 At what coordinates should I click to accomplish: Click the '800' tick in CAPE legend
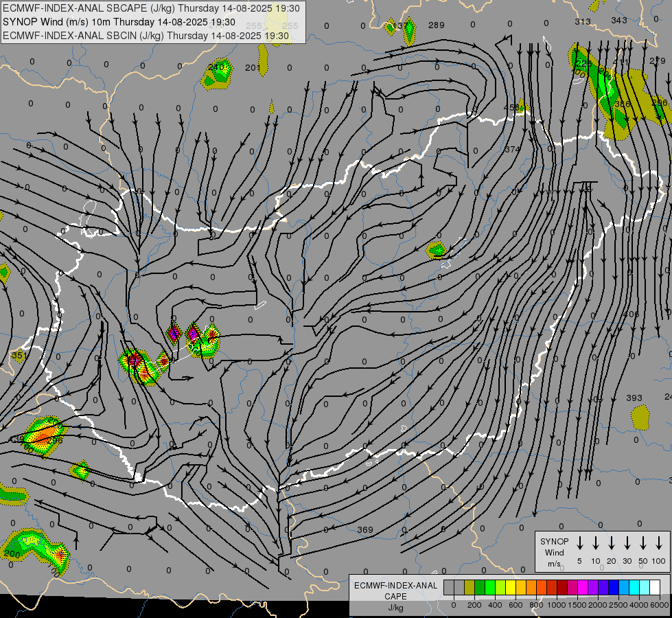pos(536,605)
